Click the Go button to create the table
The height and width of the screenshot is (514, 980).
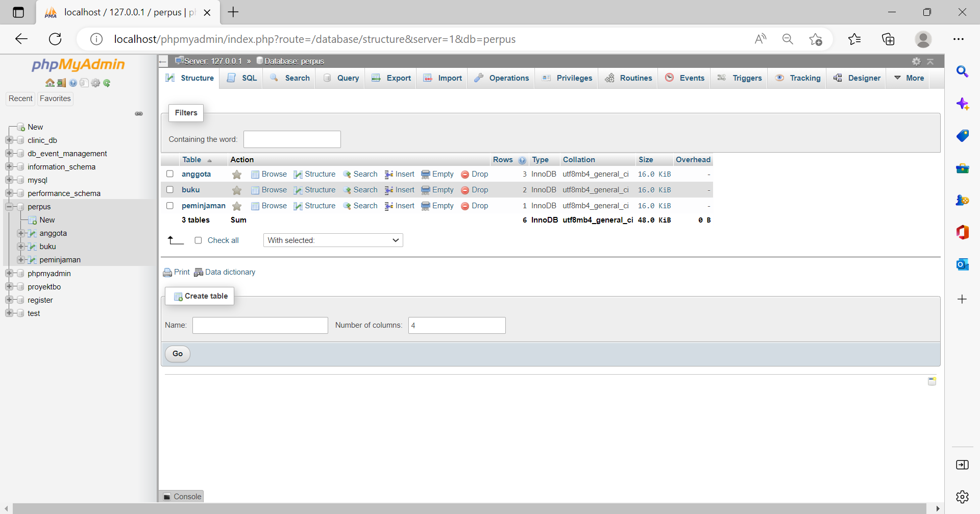(x=177, y=354)
